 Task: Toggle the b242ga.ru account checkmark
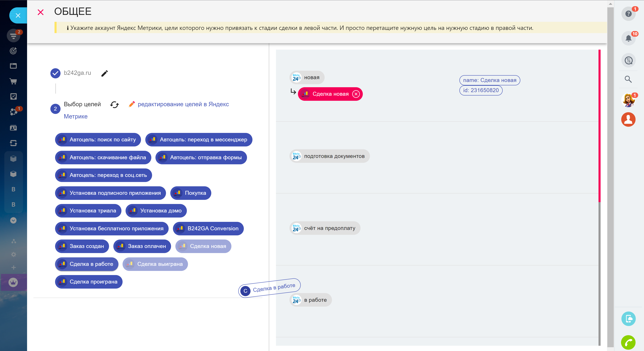55,73
